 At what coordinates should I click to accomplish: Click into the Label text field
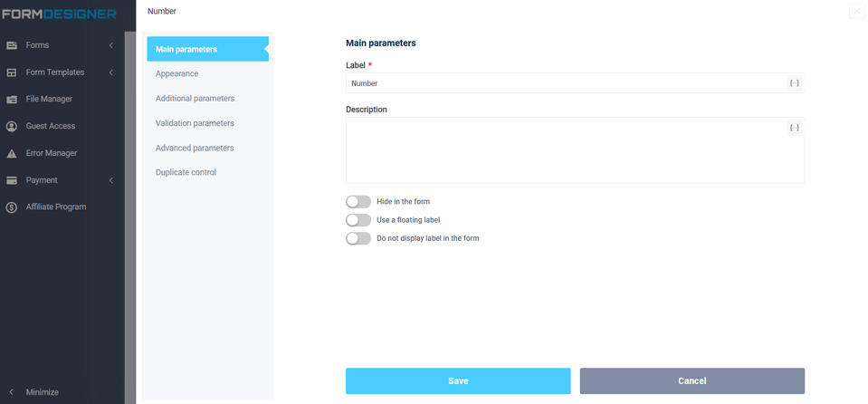coord(561,83)
